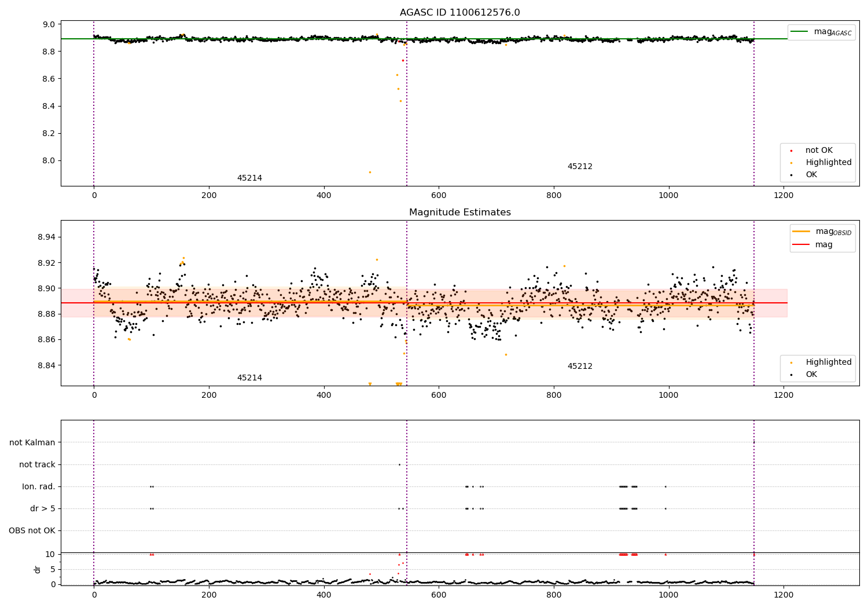868x608 pixels.
Task: Click the 'Ion. rad.' flag row label
Action: (39, 487)
